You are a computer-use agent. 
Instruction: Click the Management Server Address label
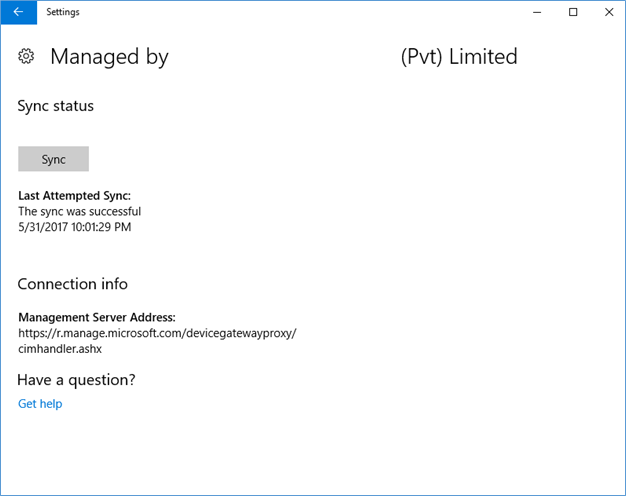97,317
